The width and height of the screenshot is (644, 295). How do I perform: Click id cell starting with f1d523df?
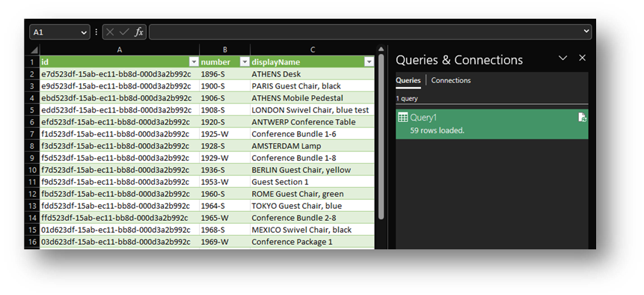[x=120, y=134]
